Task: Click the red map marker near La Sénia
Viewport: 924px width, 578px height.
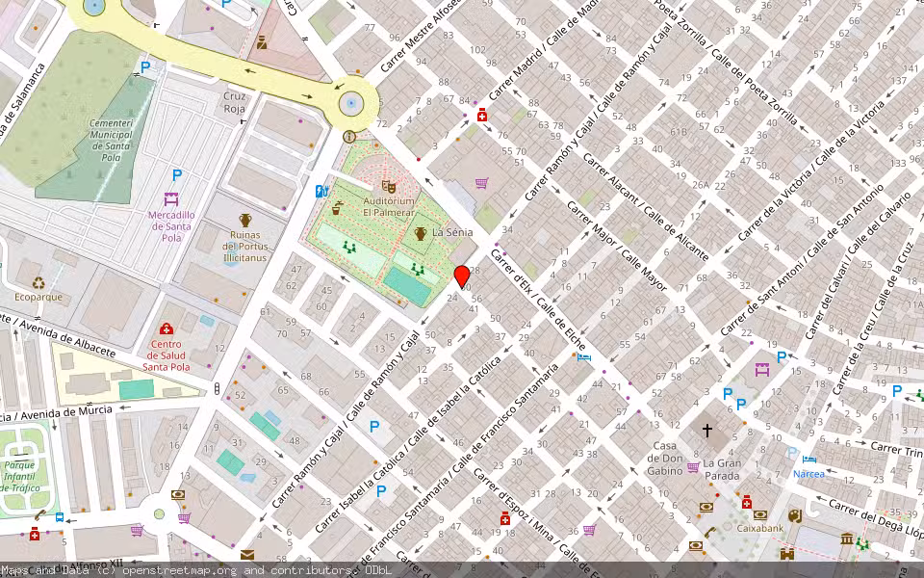Action: click(x=463, y=275)
